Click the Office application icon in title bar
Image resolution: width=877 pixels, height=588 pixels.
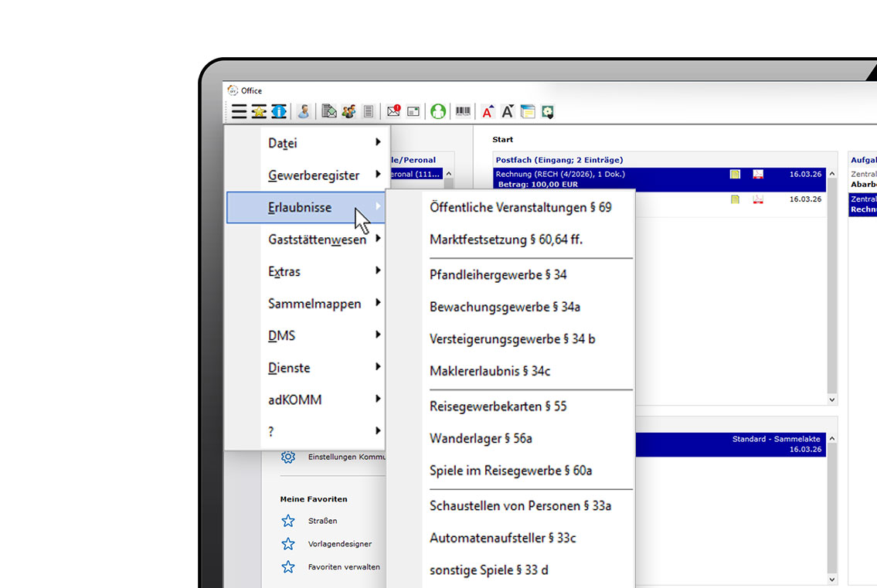pyautogui.click(x=233, y=90)
